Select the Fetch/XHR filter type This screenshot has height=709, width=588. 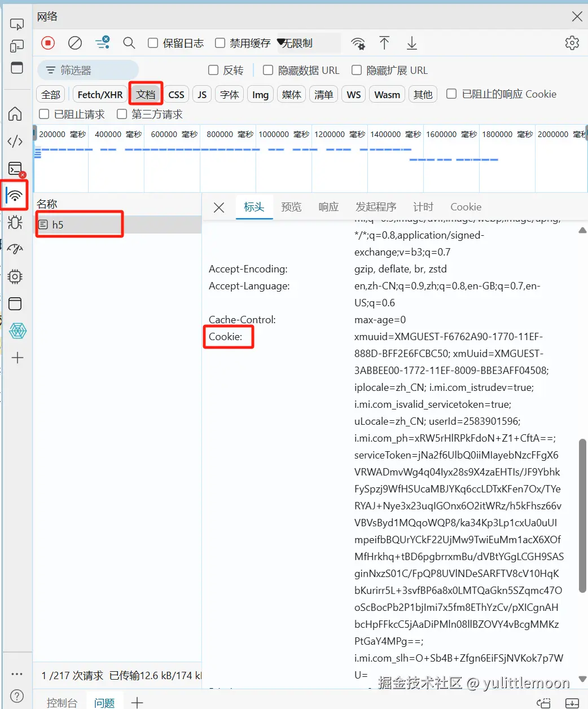tap(100, 94)
